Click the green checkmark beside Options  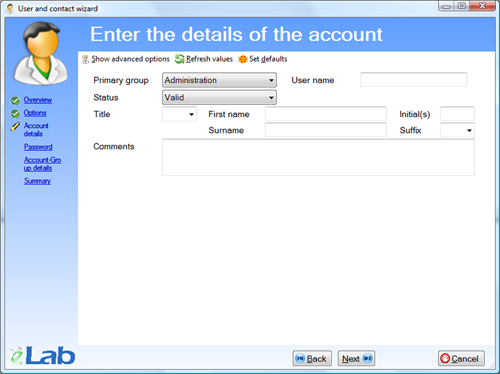(15, 114)
